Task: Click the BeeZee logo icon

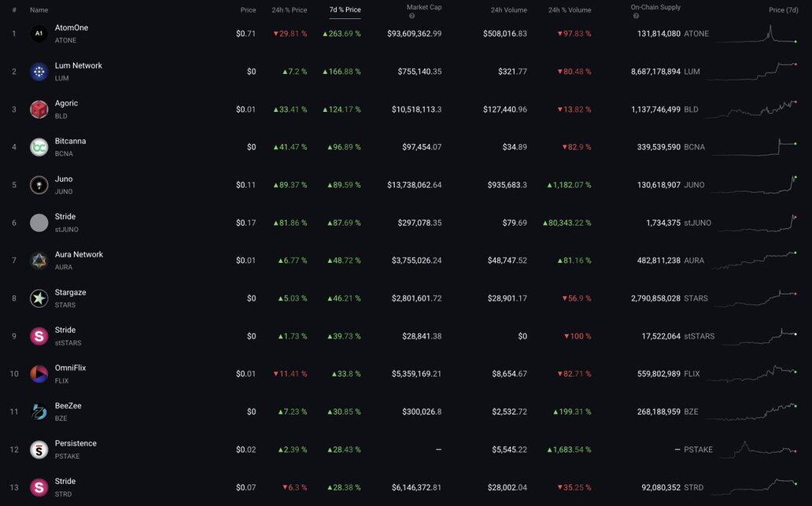Action: [x=39, y=412]
